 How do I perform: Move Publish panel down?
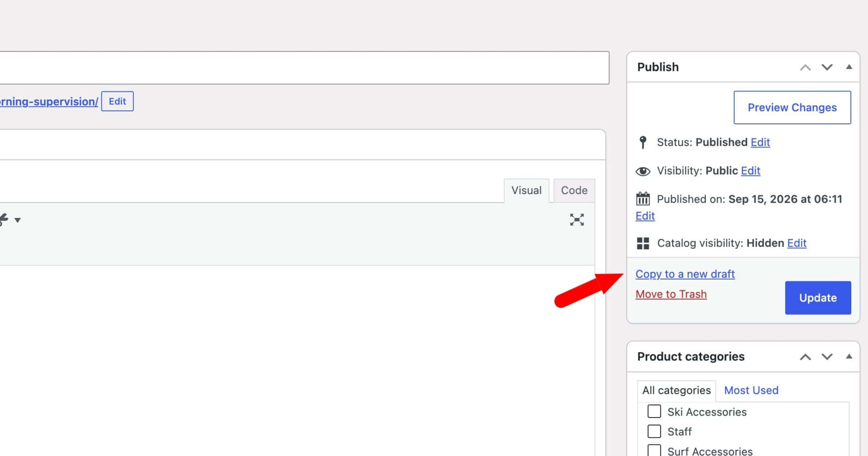click(x=827, y=67)
